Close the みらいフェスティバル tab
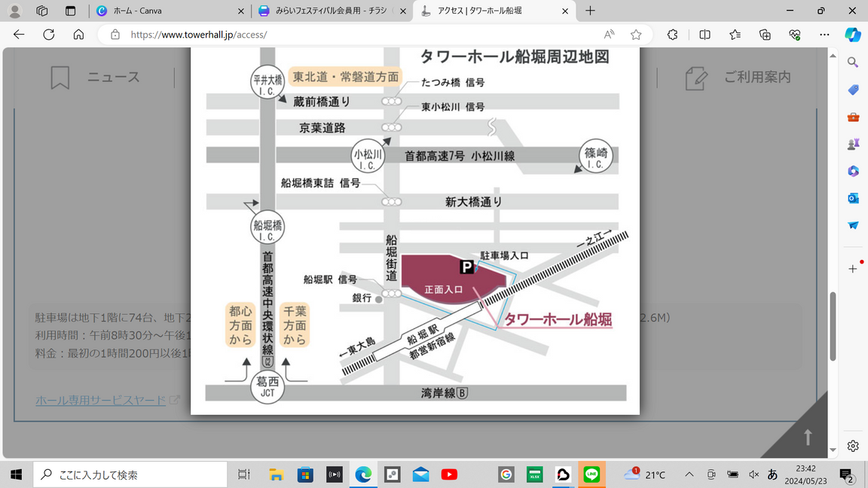Screen dimensions: 868x488 (403, 11)
